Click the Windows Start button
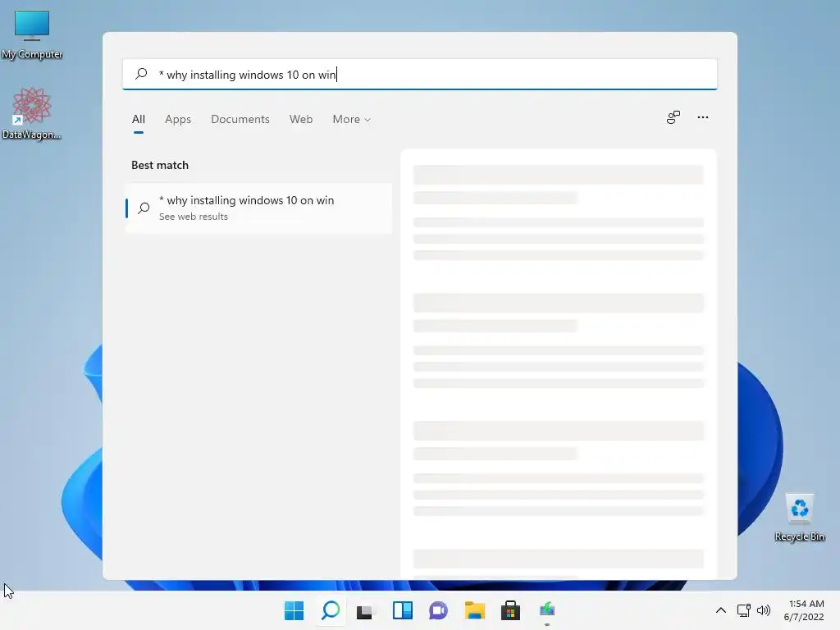Viewport: 840px width, 630px height. [x=294, y=610]
